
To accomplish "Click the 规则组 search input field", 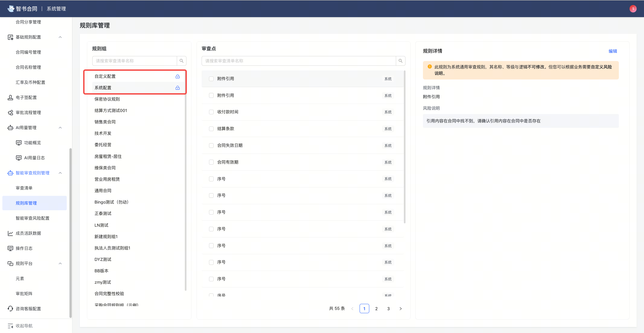I will pyautogui.click(x=134, y=61).
